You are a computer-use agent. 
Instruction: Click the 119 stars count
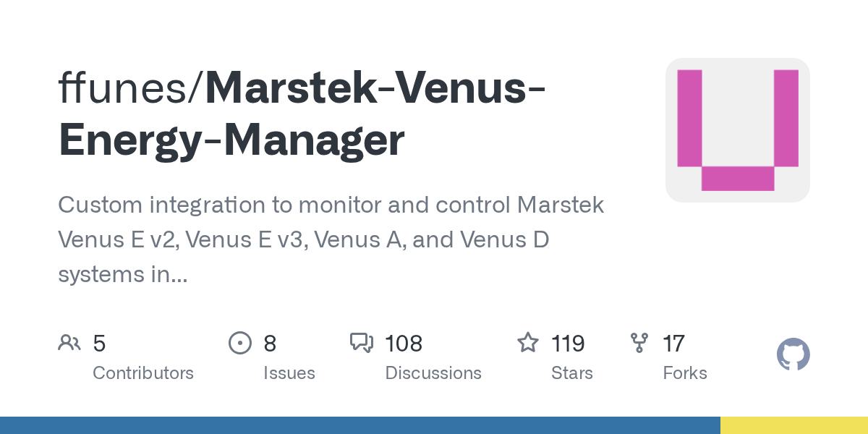point(568,344)
